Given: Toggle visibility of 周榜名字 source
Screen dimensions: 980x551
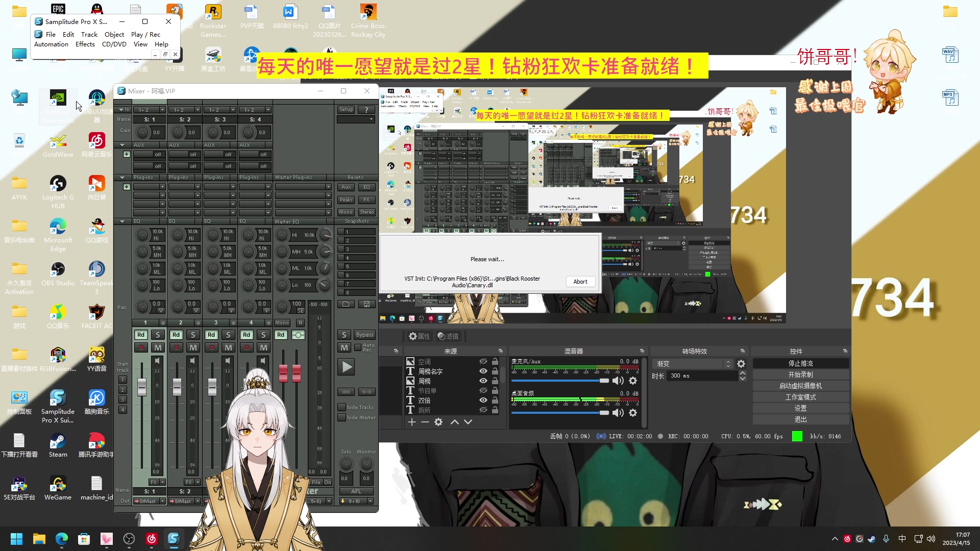Looking at the screenshot, I should (483, 371).
